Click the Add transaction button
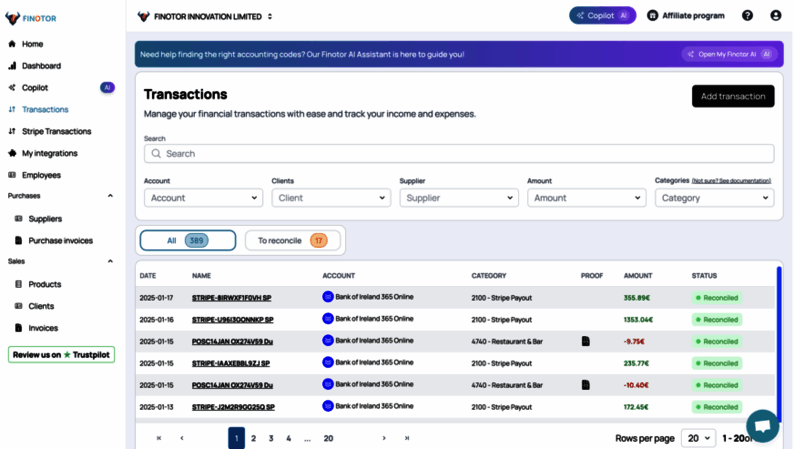The height and width of the screenshot is (449, 794). (732, 96)
